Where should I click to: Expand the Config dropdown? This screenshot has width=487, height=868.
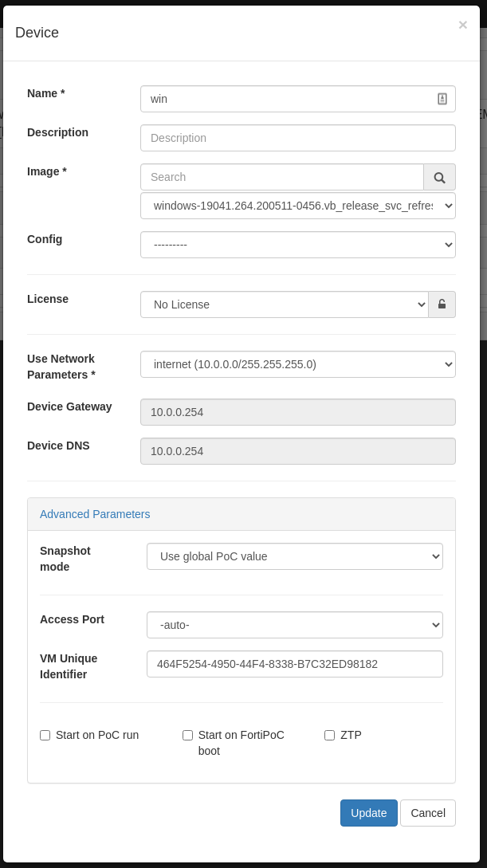[297, 245]
